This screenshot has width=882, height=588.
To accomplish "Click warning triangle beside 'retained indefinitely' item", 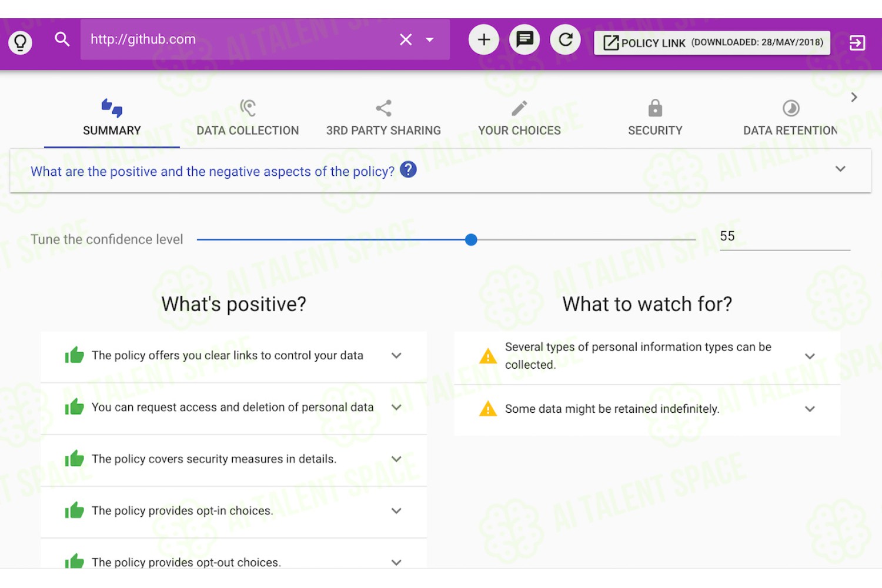I will [488, 409].
